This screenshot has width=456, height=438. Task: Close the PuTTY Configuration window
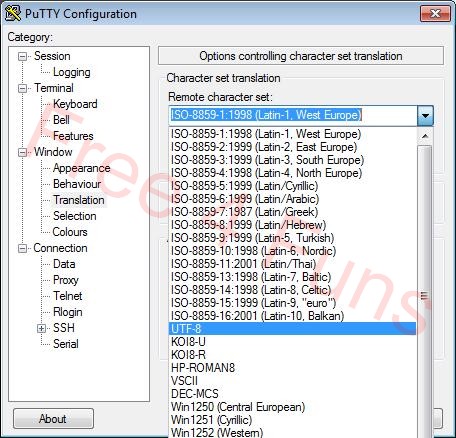[x=435, y=13]
